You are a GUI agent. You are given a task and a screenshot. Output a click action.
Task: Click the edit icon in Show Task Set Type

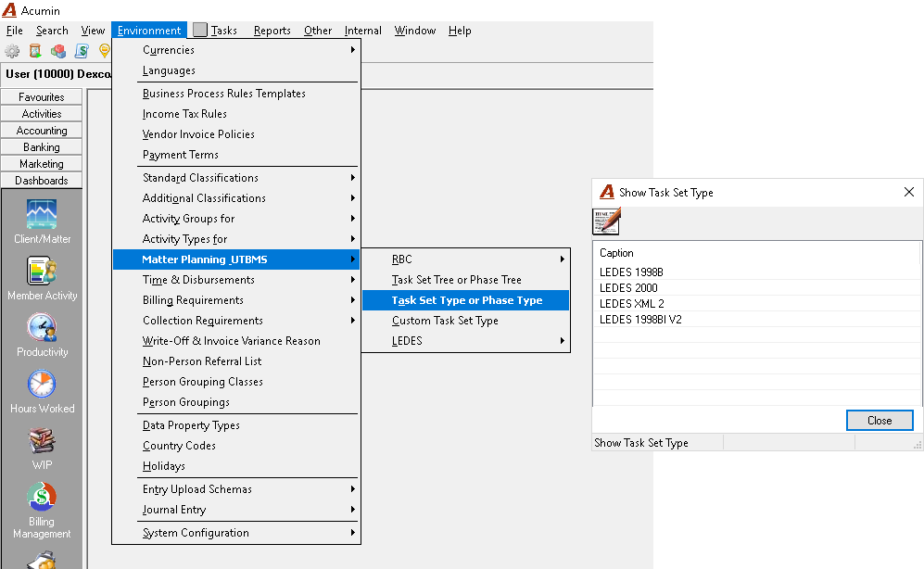tap(606, 221)
